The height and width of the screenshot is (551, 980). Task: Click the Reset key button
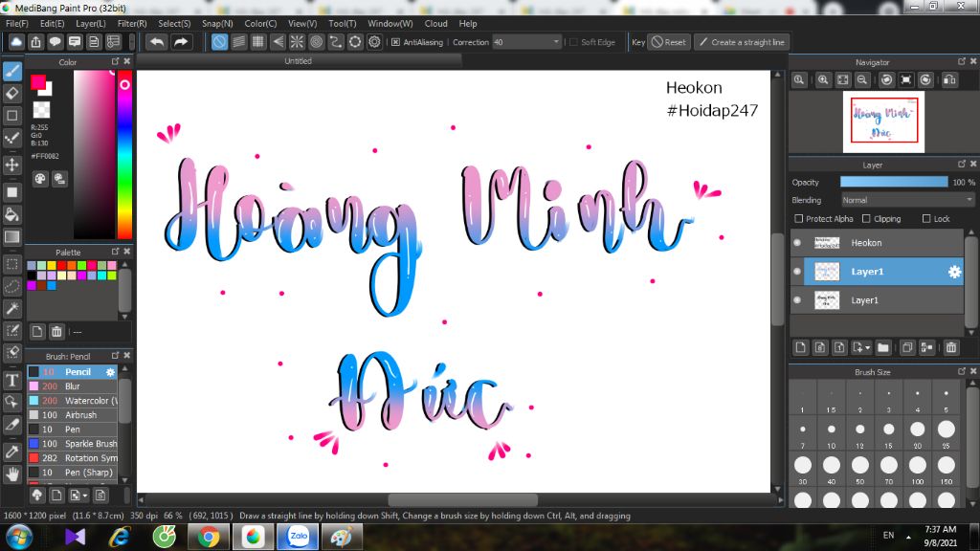coord(669,42)
